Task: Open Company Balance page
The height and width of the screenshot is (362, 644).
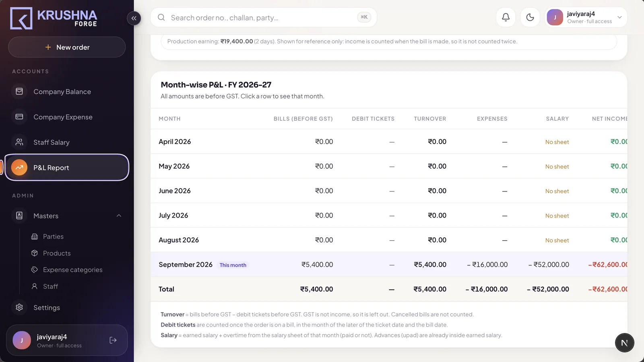Action: 67,92
